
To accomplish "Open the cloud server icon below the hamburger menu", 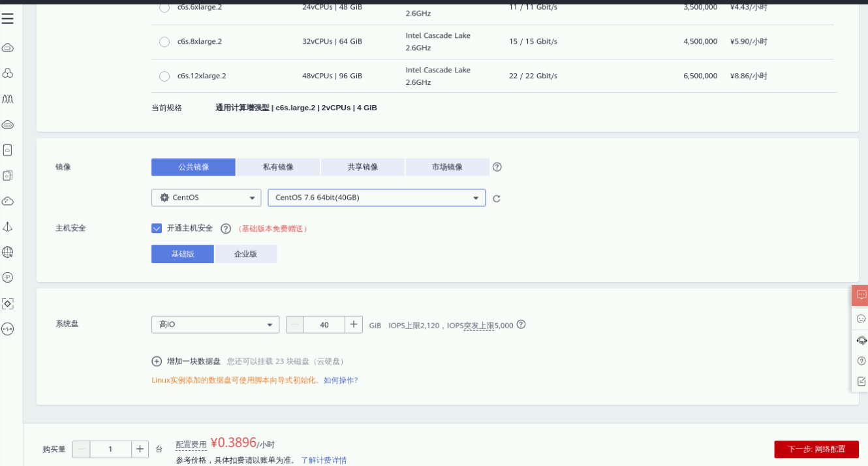I will (8, 48).
